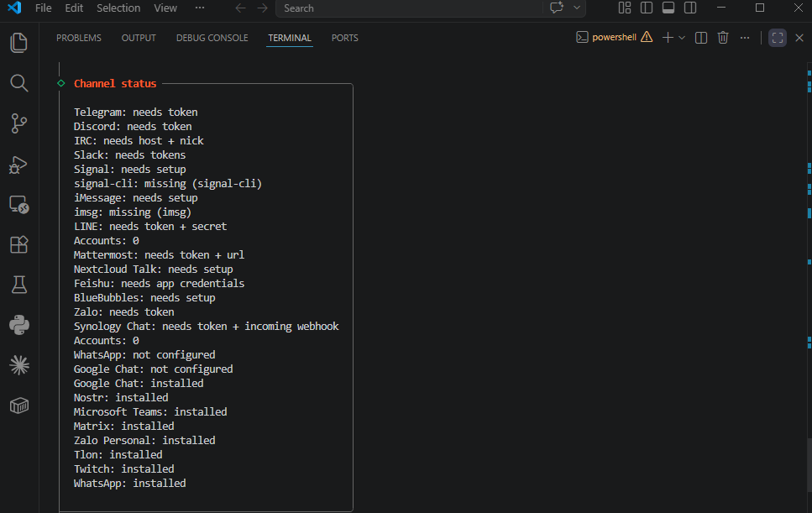Open the Explorer view in activity bar
812x513 pixels.
tap(19, 43)
